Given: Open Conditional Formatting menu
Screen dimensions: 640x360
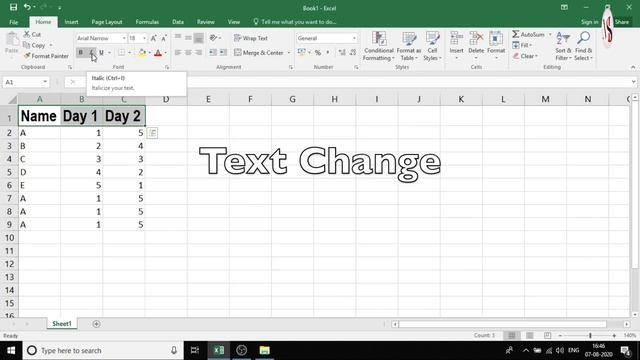Looking at the screenshot, I should tap(379, 46).
